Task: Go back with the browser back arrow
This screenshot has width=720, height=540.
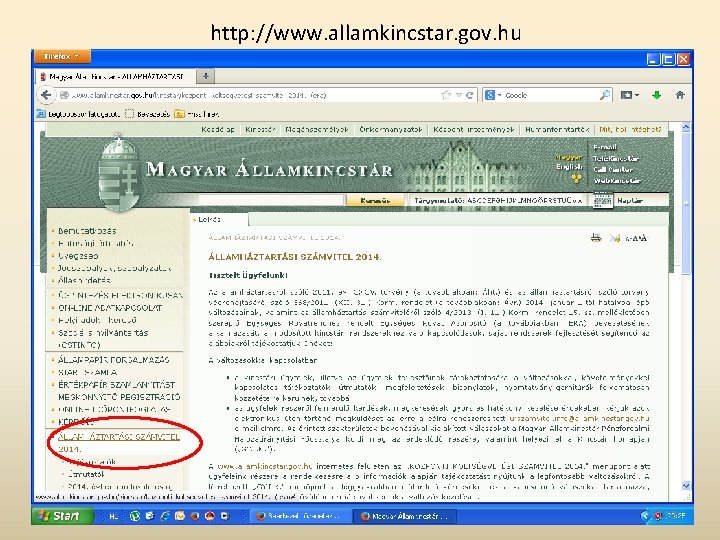Action: [x=46, y=95]
